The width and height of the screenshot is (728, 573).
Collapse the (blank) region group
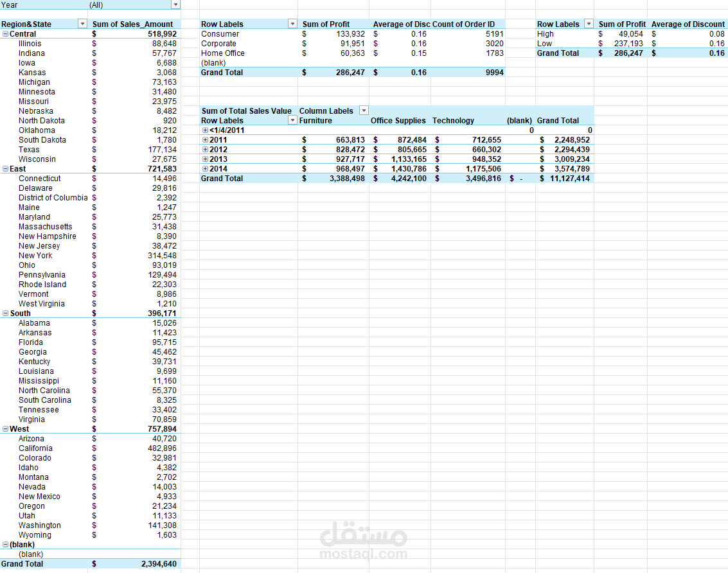click(6, 545)
